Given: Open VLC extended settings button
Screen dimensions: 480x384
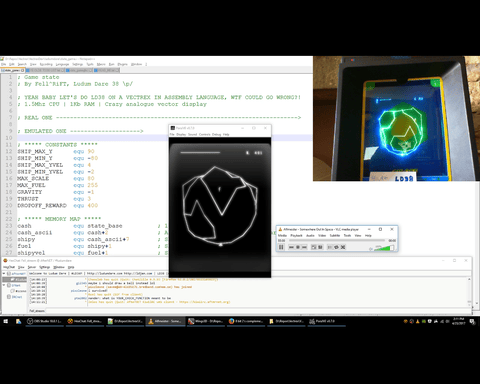Looking at the screenshot, I should pos(320,247).
